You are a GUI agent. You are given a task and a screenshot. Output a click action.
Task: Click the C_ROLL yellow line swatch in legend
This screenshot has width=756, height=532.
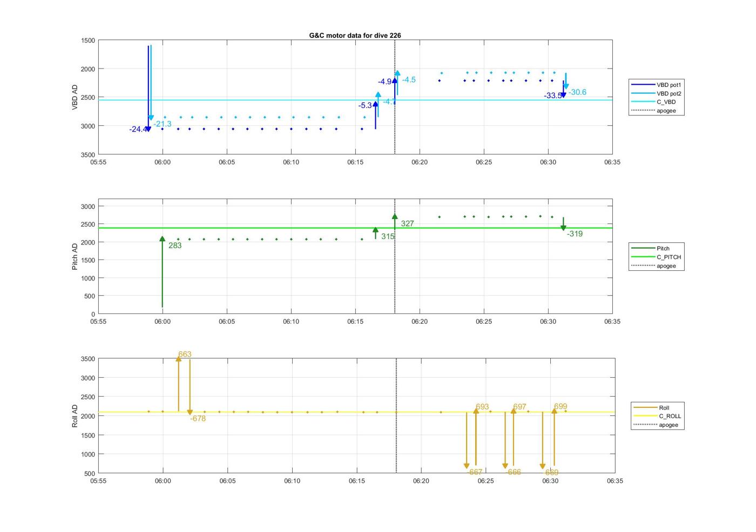point(645,416)
